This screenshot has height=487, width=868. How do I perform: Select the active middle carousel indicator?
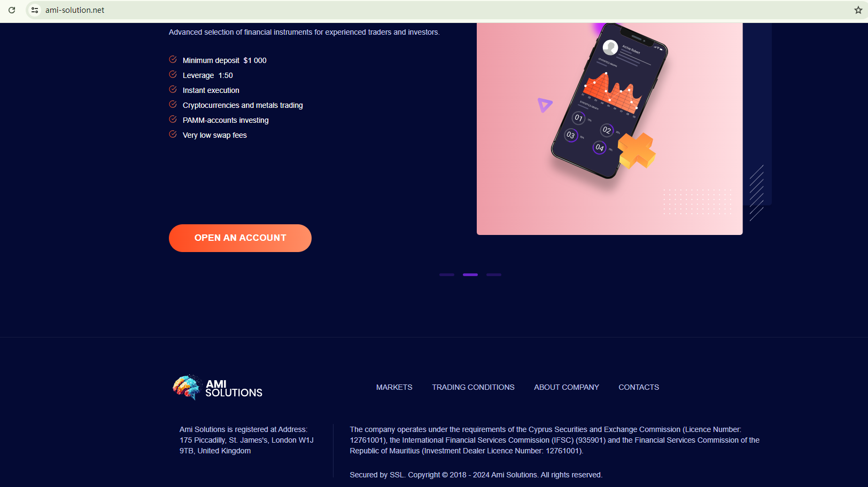tap(470, 274)
